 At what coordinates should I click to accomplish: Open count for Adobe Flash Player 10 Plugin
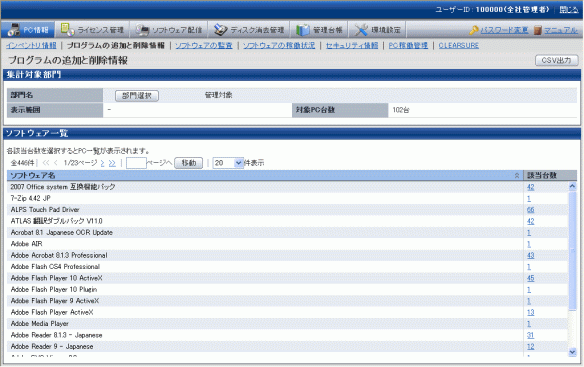point(529,290)
